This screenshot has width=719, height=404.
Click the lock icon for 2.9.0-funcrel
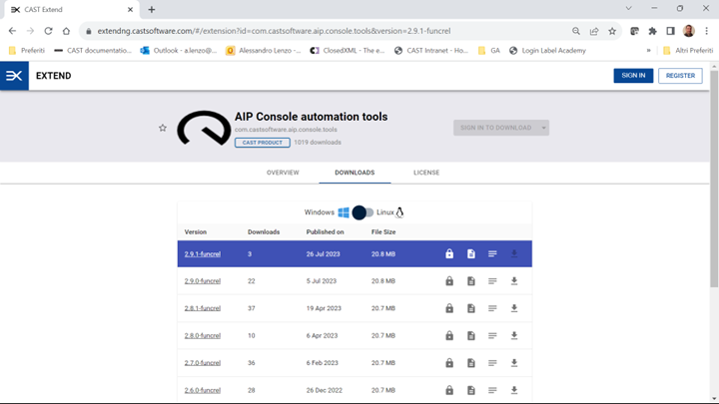tap(449, 281)
